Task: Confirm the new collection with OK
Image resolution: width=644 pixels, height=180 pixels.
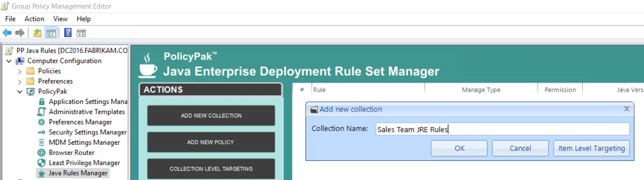Action: click(459, 148)
